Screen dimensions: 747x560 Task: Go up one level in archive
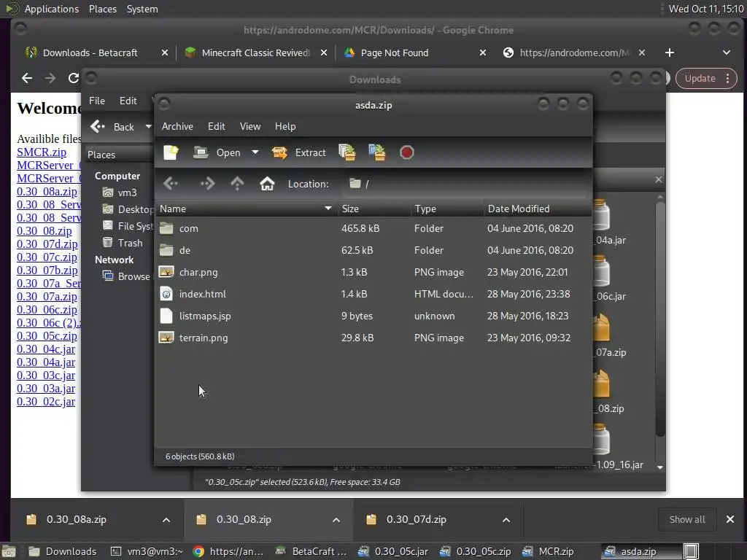(237, 183)
